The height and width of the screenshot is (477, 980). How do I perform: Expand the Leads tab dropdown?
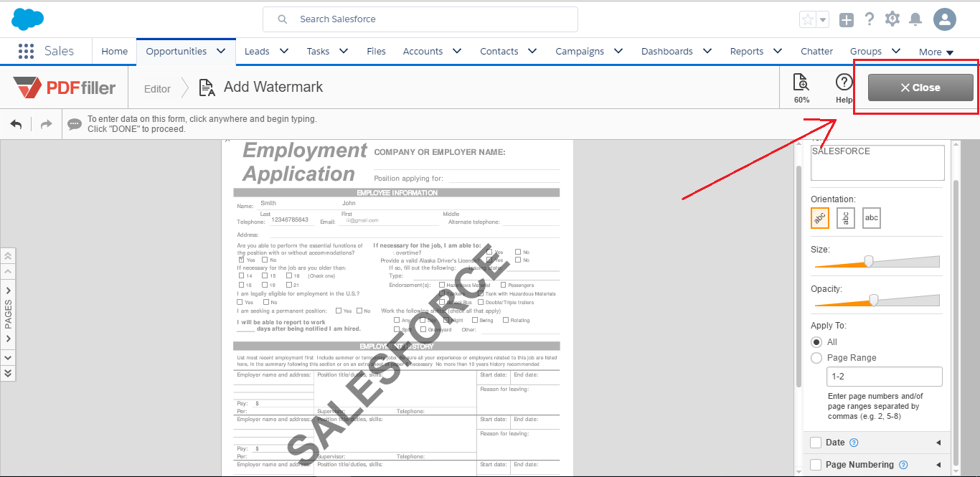[x=283, y=51]
